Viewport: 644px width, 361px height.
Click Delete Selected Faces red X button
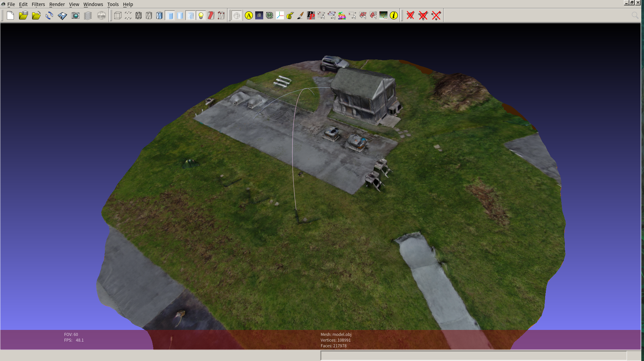tap(411, 15)
